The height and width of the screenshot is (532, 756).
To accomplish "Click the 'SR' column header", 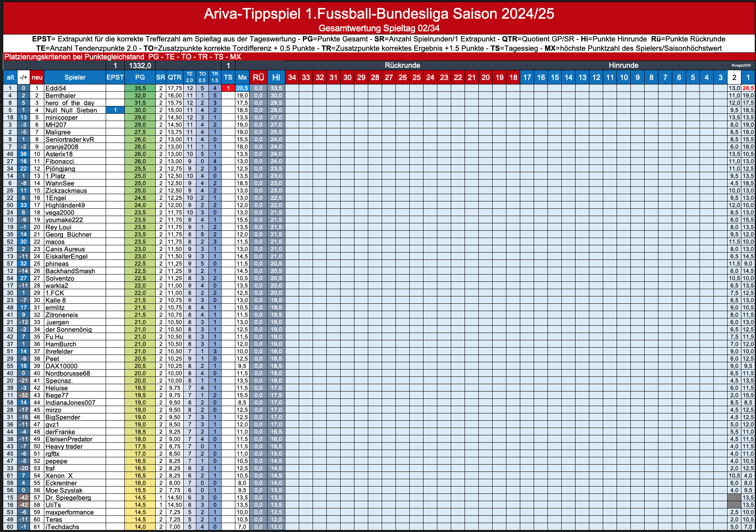I will coord(161,77).
